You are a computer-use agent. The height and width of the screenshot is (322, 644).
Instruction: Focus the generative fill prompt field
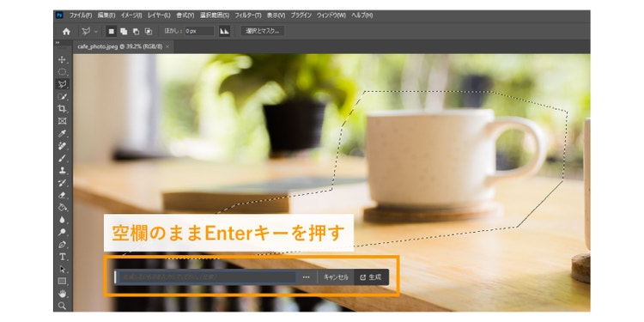207,277
